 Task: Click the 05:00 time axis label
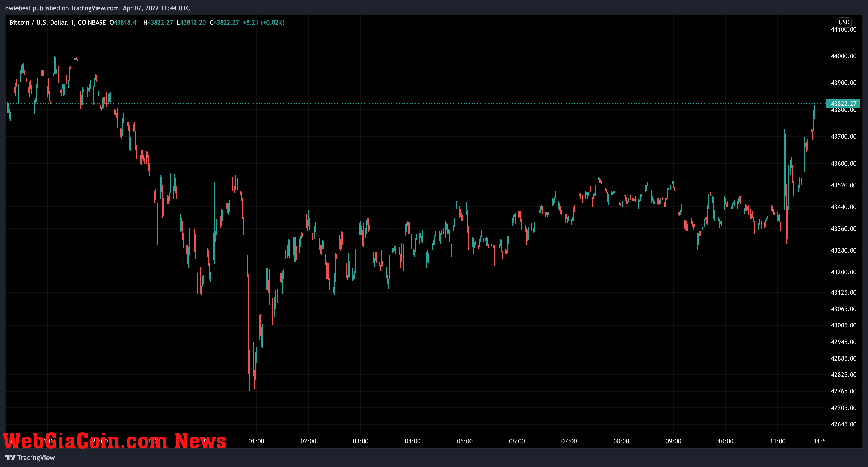point(465,441)
